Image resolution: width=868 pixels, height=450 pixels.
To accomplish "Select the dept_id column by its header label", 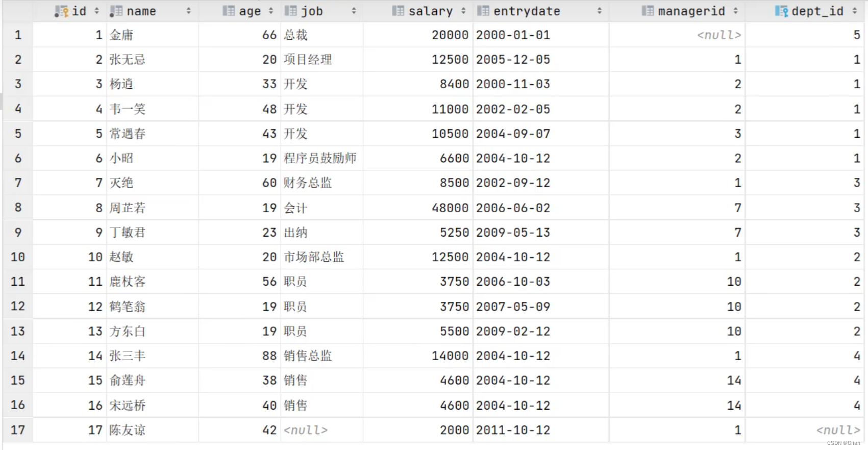I will [x=817, y=11].
